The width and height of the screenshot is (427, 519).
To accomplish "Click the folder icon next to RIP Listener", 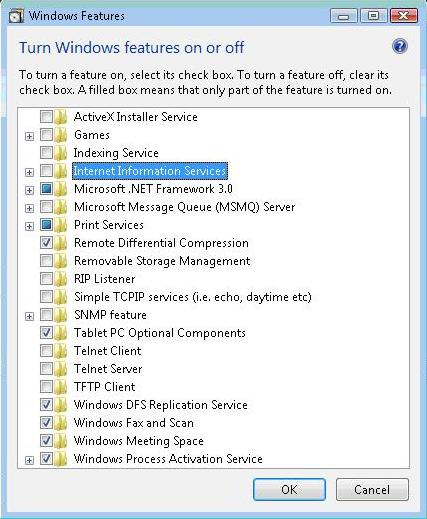I will 61,279.
